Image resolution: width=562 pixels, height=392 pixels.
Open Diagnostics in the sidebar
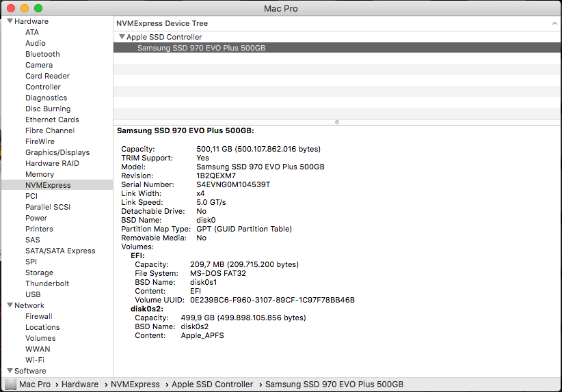pos(46,98)
